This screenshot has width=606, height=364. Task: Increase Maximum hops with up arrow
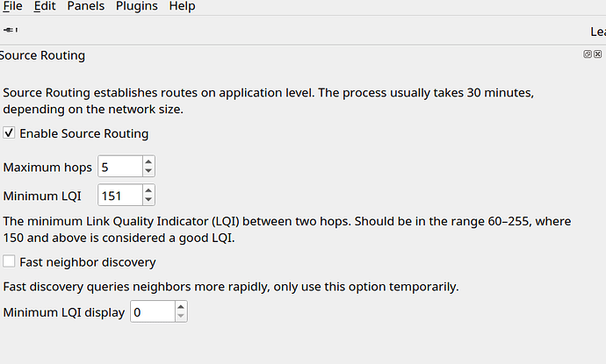pos(148,161)
